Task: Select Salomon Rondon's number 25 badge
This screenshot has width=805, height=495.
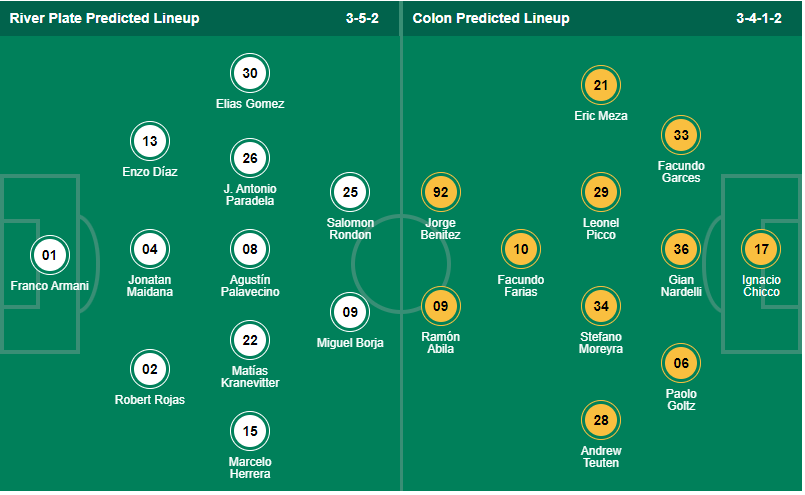Action: (x=350, y=192)
